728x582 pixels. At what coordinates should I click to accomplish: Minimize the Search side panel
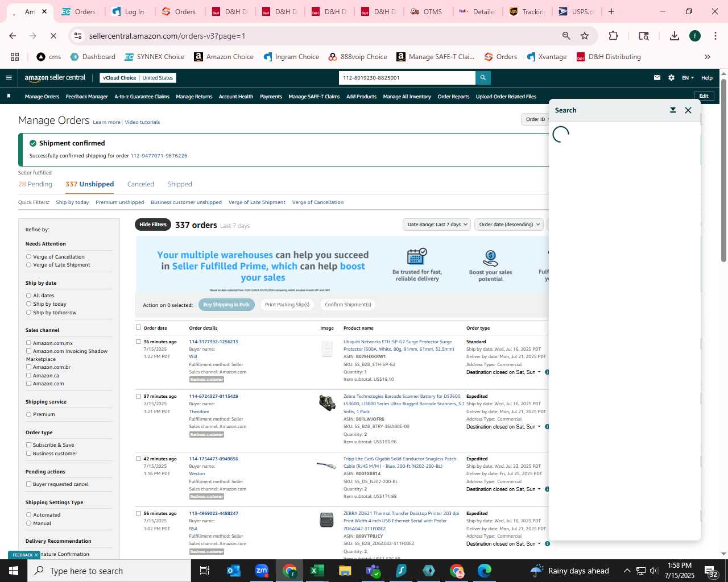(673, 110)
